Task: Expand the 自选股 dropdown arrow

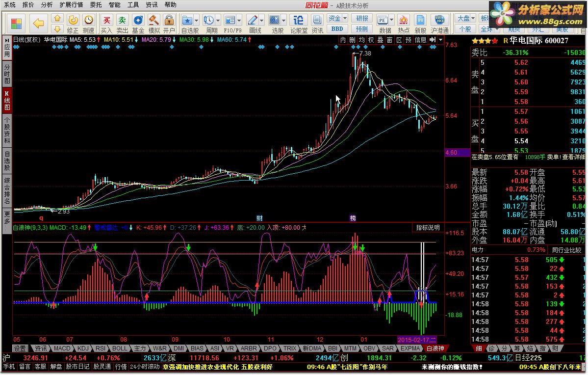Action: pyautogui.click(x=197, y=20)
